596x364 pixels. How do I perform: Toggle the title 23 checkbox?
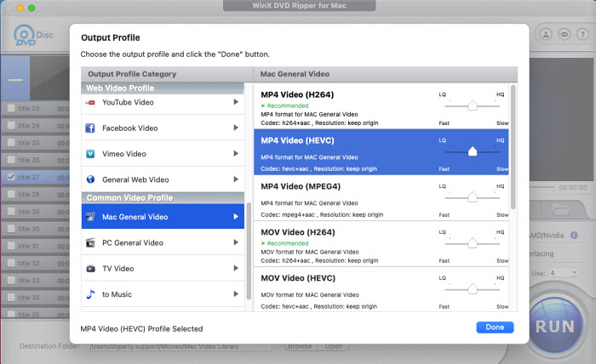pos(11,108)
